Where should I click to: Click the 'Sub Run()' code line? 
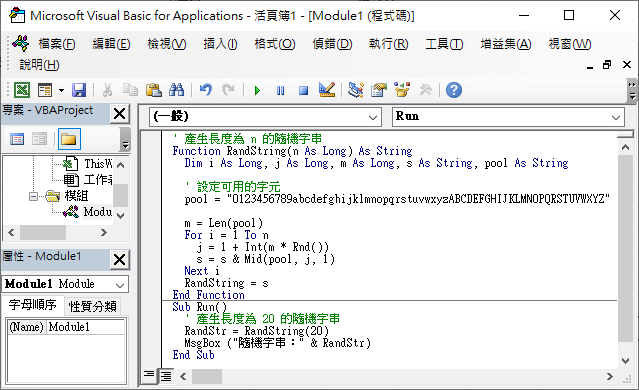(x=200, y=307)
